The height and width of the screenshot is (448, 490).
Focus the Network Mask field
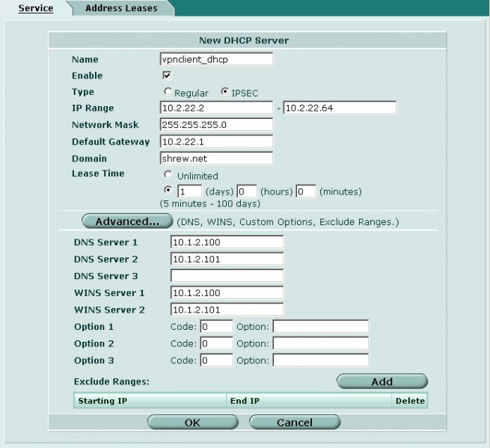point(216,125)
